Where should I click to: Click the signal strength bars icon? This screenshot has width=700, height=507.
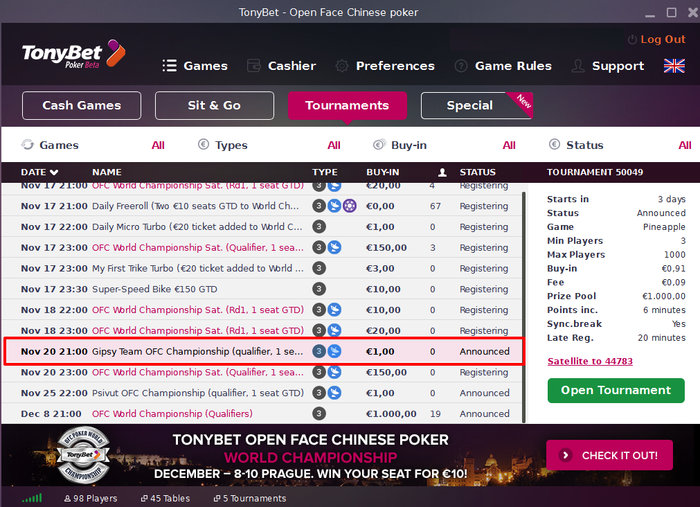(x=32, y=498)
